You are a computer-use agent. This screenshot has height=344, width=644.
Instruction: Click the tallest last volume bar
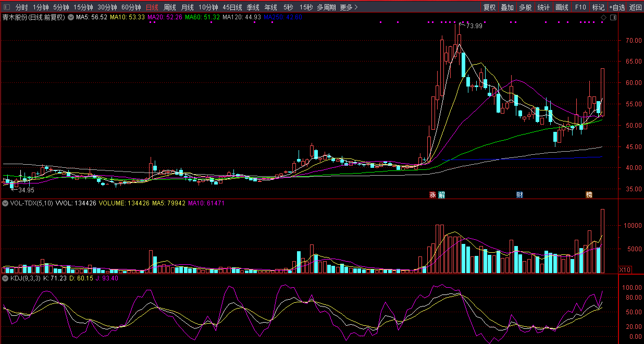[603, 241]
